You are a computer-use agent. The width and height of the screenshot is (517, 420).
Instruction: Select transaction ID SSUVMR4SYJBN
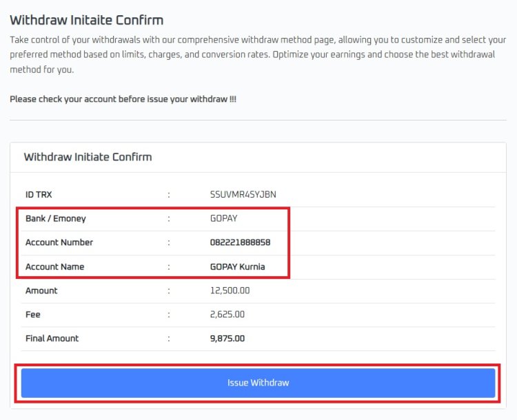(x=243, y=195)
